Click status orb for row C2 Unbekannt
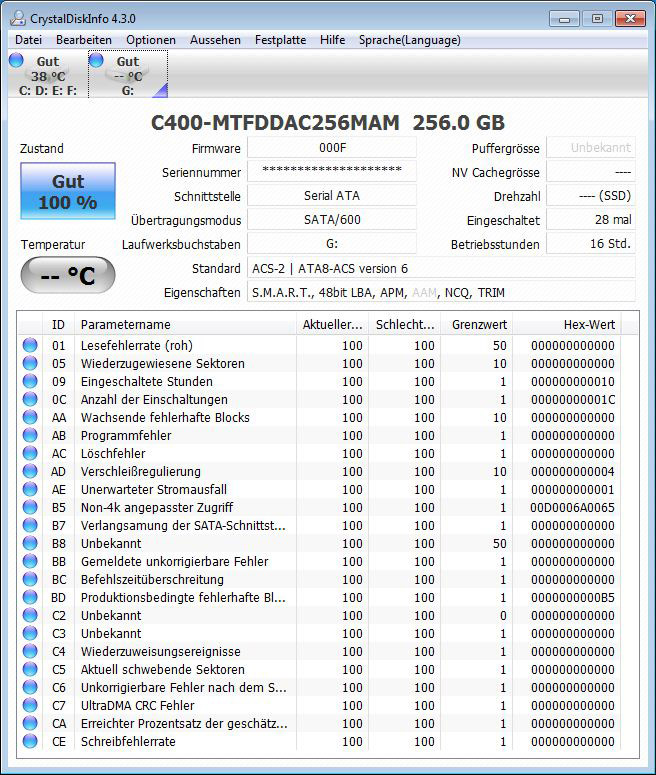This screenshot has width=656, height=775. tap(30, 615)
